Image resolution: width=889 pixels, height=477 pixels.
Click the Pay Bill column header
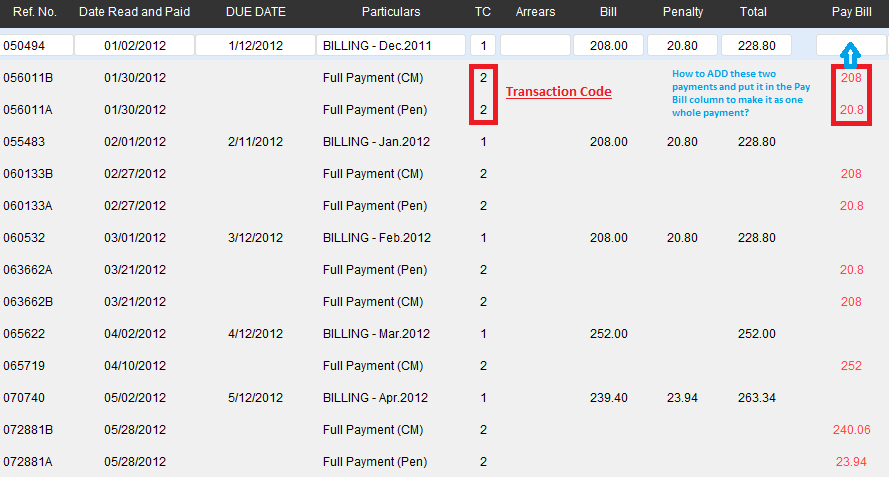[x=851, y=12]
